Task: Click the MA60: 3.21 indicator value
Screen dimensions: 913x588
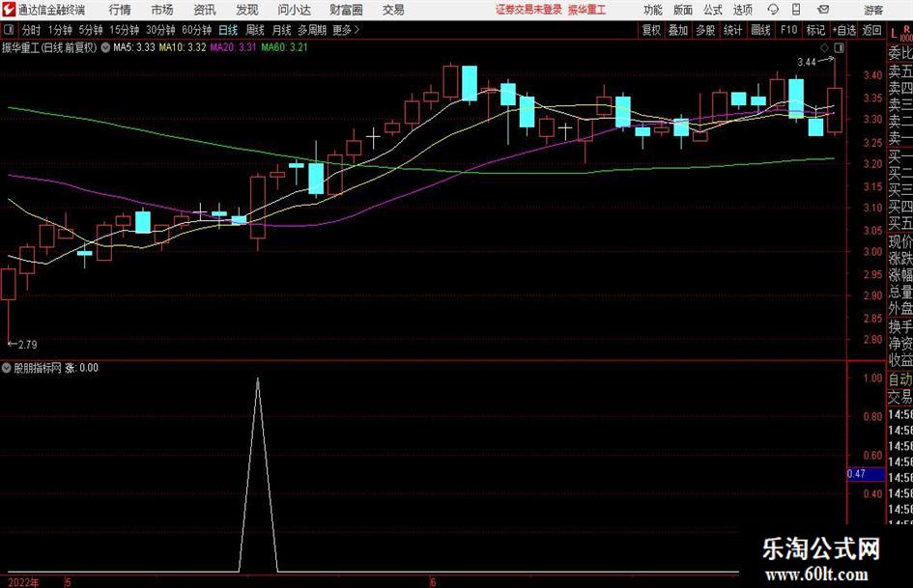Action: [x=284, y=47]
